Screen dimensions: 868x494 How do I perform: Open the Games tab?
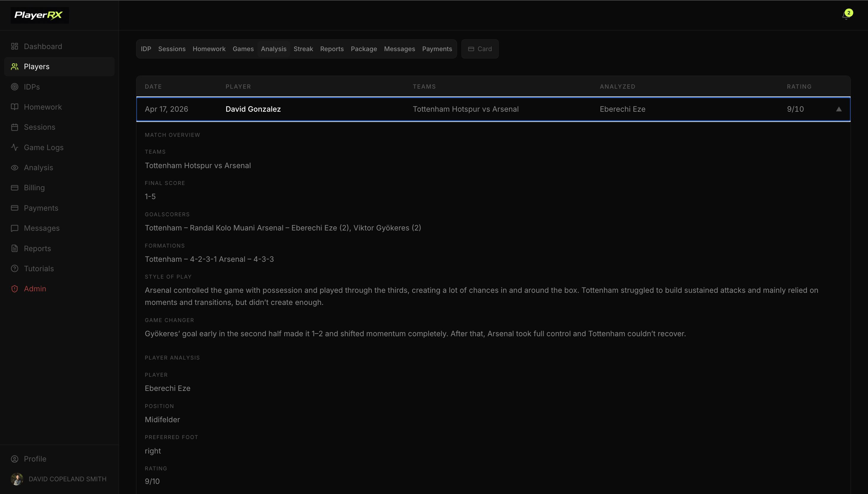243,49
